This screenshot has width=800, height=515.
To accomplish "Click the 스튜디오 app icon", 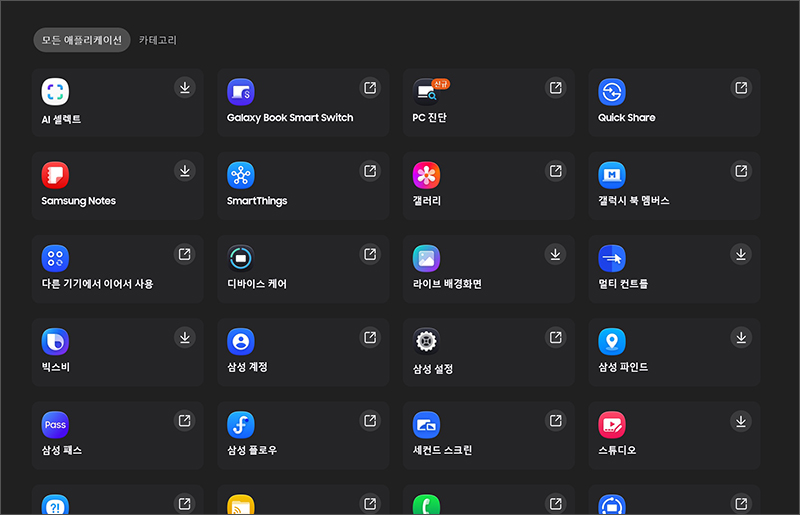I will [612, 424].
